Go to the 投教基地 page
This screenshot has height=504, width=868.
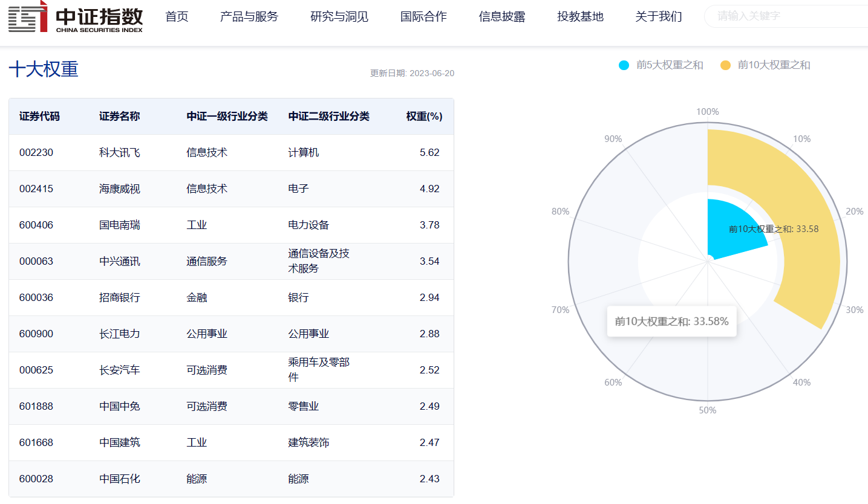[580, 17]
